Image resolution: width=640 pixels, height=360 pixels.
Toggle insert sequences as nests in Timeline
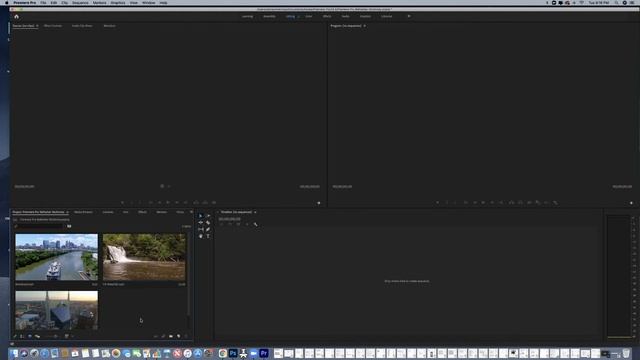[221, 224]
